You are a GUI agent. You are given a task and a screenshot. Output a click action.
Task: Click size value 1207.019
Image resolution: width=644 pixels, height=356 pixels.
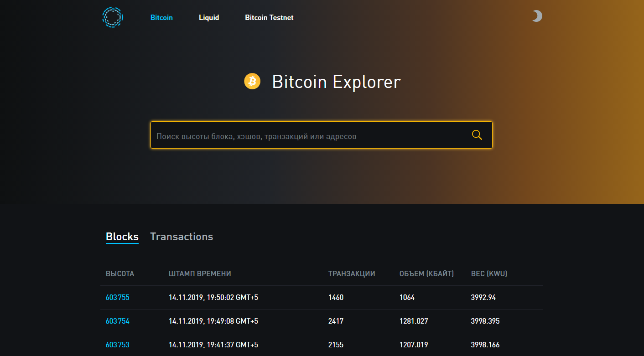click(414, 345)
